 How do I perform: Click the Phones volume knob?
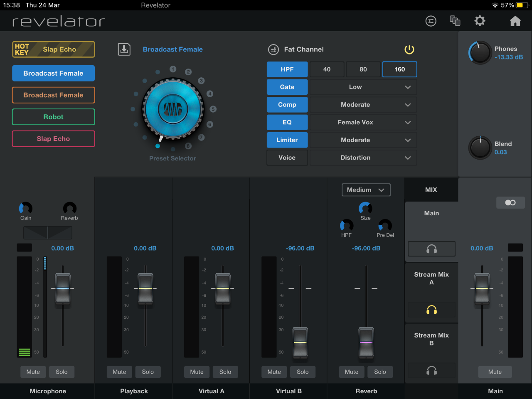pos(480,53)
